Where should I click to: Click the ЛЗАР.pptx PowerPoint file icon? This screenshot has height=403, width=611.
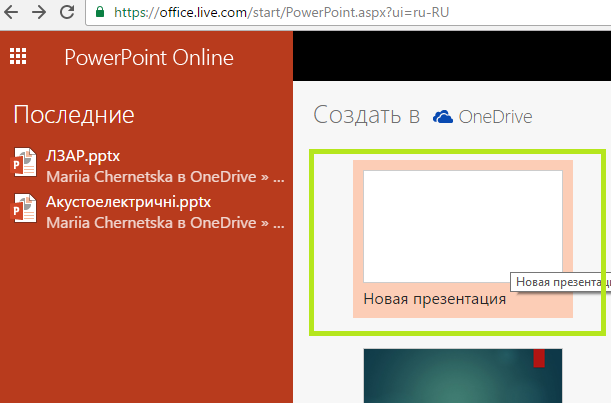coord(24,162)
